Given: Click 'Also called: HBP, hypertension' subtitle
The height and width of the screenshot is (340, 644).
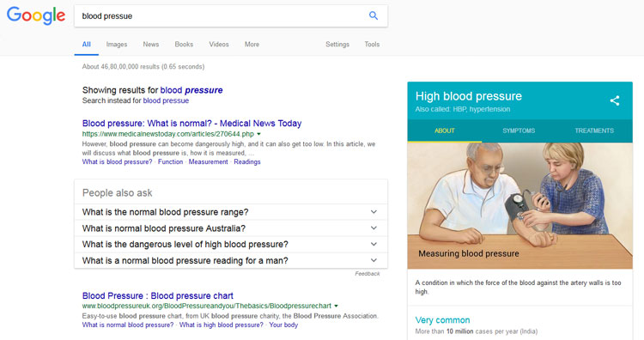Looking at the screenshot, I should [x=463, y=109].
